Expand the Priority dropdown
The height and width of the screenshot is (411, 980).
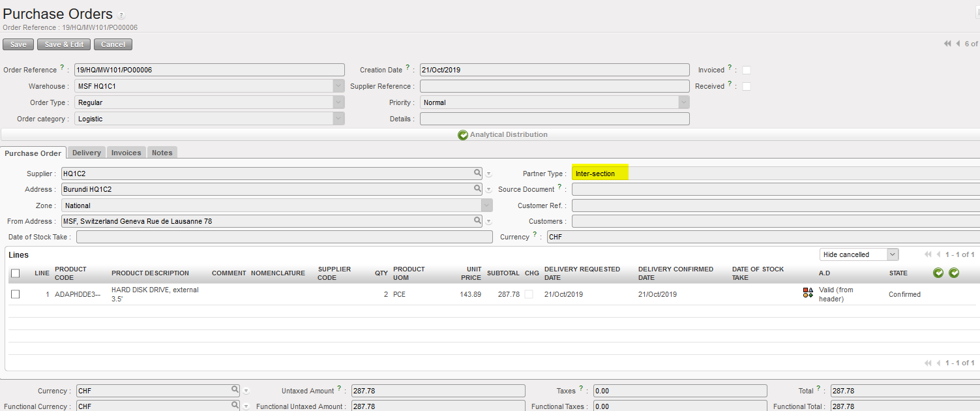coord(683,102)
